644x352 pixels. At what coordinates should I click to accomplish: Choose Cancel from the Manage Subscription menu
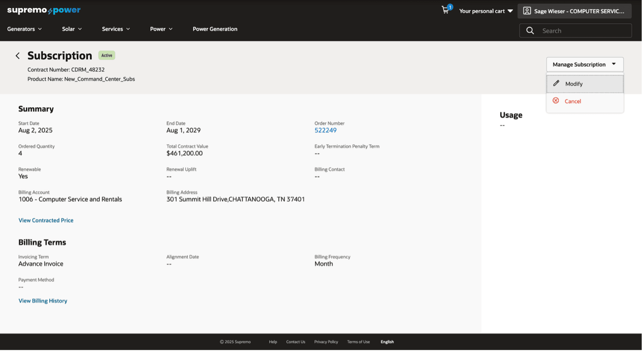[x=585, y=101]
